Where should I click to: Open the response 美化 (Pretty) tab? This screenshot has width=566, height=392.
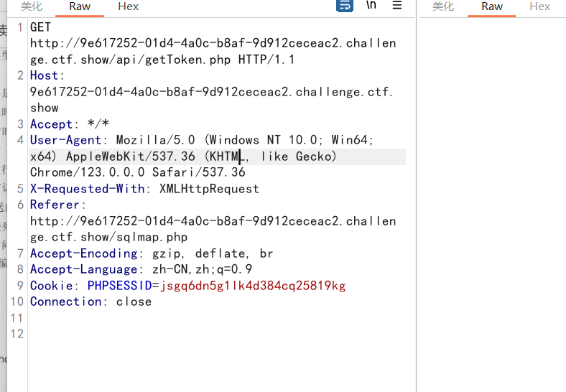point(443,6)
